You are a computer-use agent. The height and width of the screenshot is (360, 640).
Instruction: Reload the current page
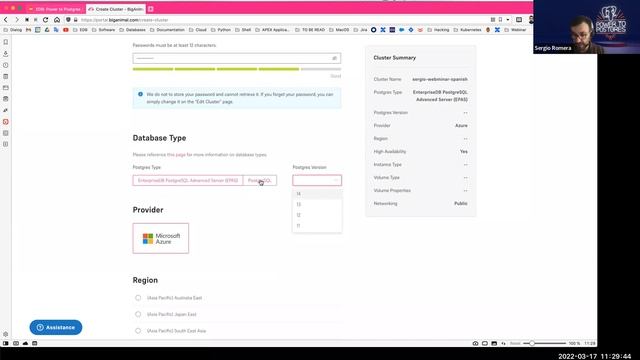(45, 20)
